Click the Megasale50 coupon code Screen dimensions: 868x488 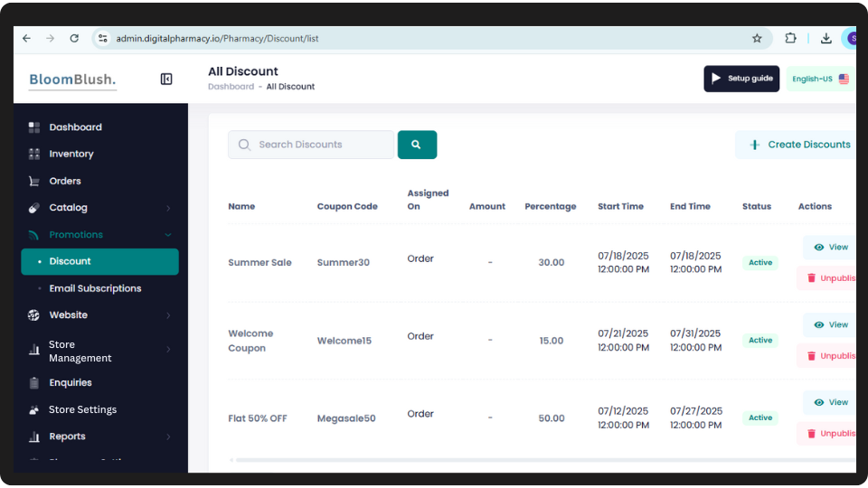click(x=346, y=418)
